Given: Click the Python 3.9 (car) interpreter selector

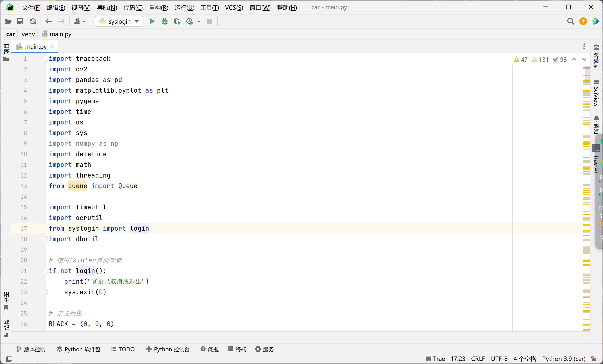Looking at the screenshot, I should pyautogui.click(x=564, y=359).
